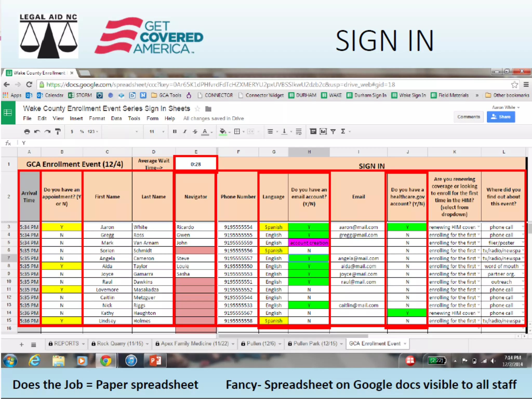This screenshot has width=532, height=399.
Task: Open the Other bookmarks folder
Action: point(507,95)
